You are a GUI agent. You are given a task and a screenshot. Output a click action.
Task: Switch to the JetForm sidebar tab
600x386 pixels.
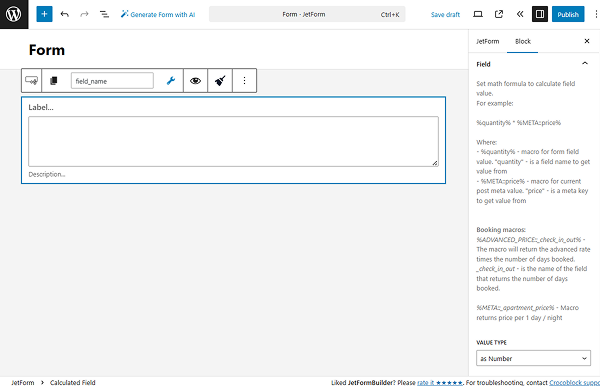click(x=488, y=41)
